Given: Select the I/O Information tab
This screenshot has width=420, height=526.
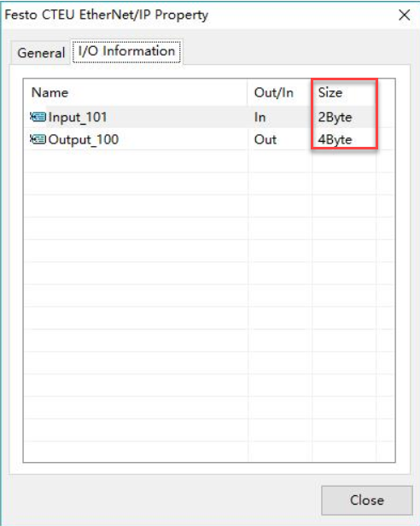Looking at the screenshot, I should (x=126, y=51).
